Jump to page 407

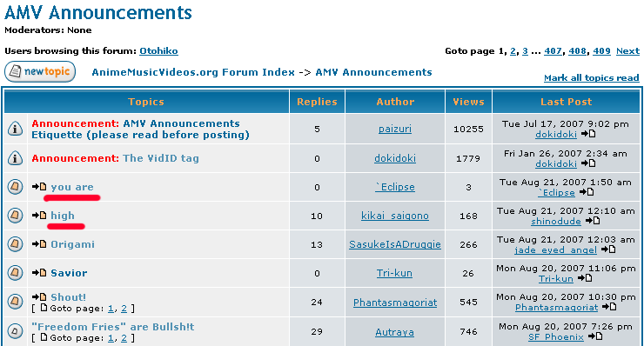click(553, 51)
